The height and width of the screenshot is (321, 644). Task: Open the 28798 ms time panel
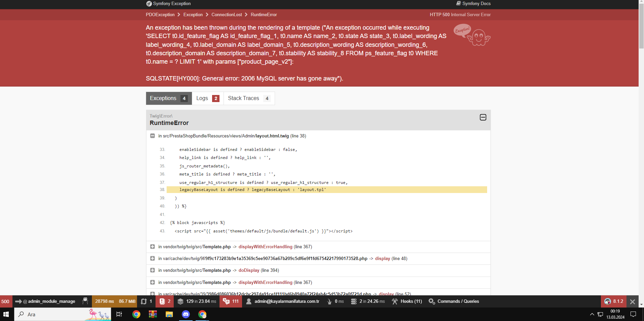point(104,301)
